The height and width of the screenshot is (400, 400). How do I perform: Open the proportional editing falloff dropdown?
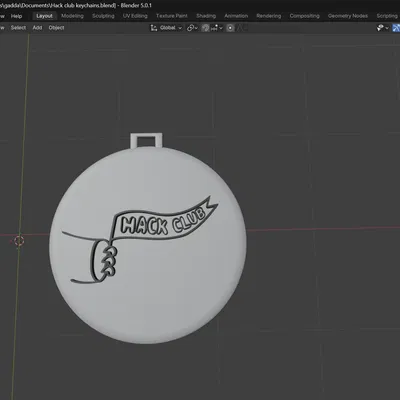point(242,28)
